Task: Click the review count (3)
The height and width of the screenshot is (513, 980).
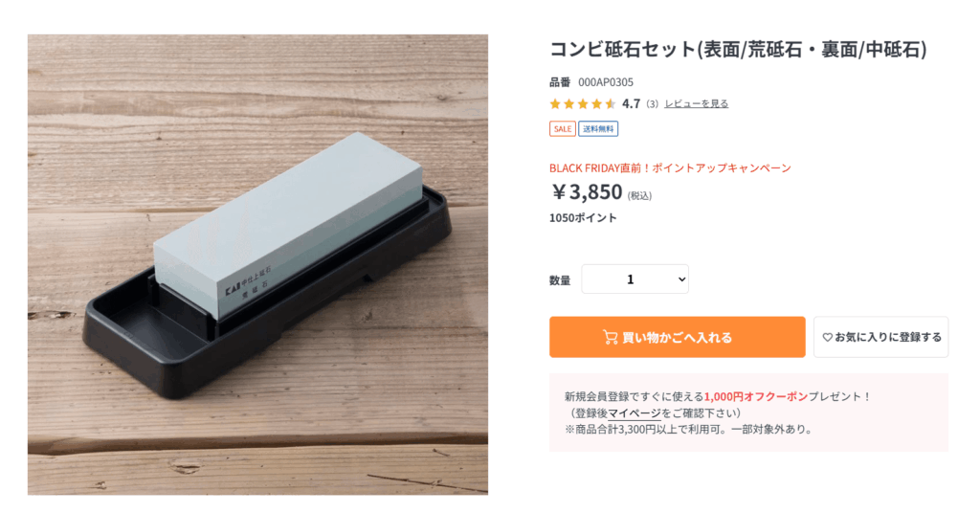Action: pyautogui.click(x=652, y=103)
